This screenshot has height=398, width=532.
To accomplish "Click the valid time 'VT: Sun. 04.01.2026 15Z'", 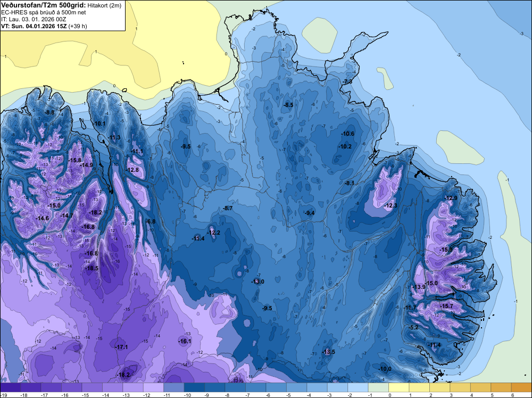I will 34,26.
